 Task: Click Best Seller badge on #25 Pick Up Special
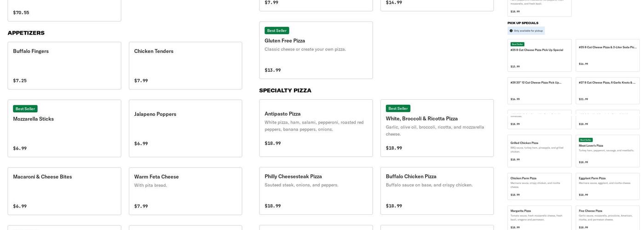pyautogui.click(x=517, y=44)
